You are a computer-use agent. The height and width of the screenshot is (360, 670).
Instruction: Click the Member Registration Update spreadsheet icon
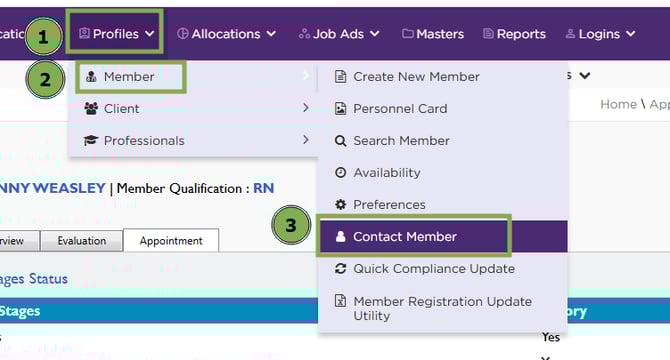coord(341,301)
